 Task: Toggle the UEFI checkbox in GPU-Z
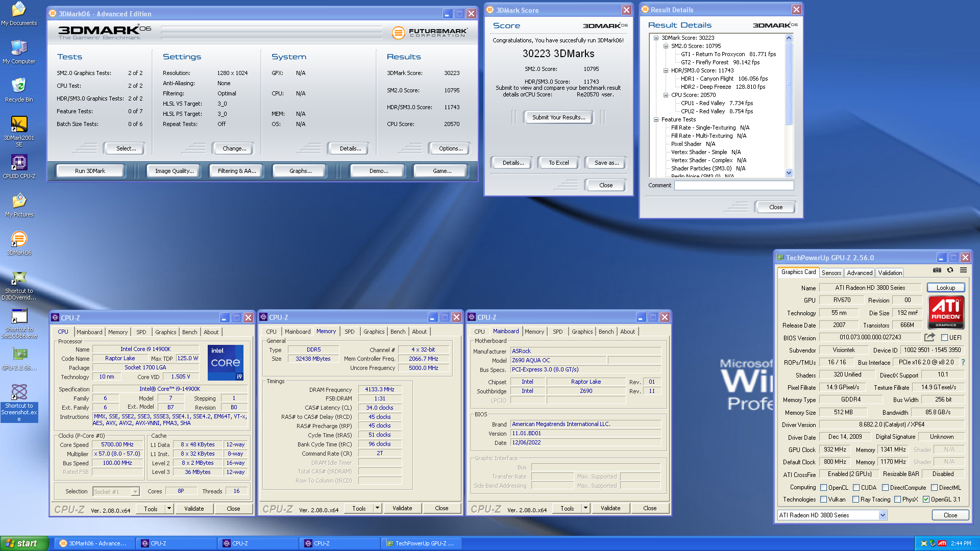click(945, 338)
